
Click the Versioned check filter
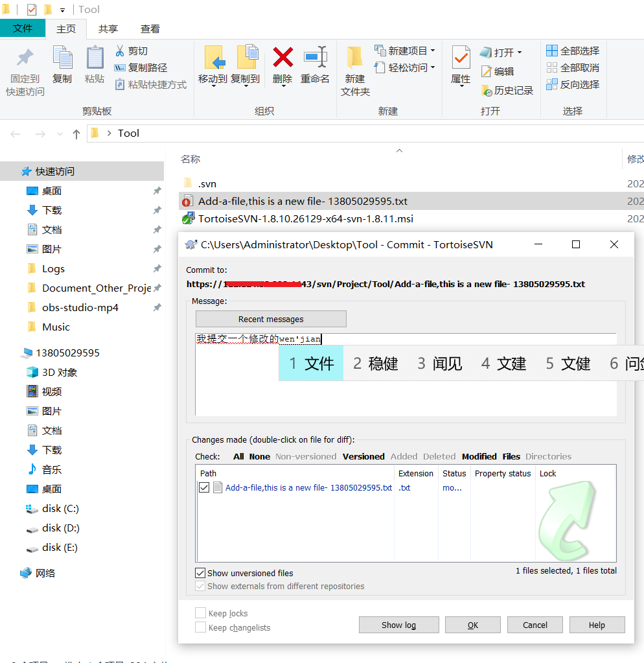pos(363,457)
